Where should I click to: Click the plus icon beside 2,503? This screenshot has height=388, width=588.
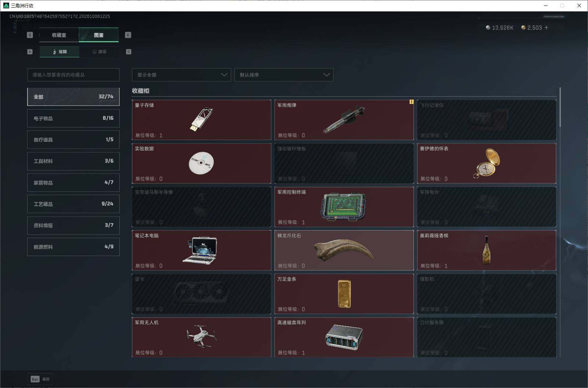tap(546, 28)
